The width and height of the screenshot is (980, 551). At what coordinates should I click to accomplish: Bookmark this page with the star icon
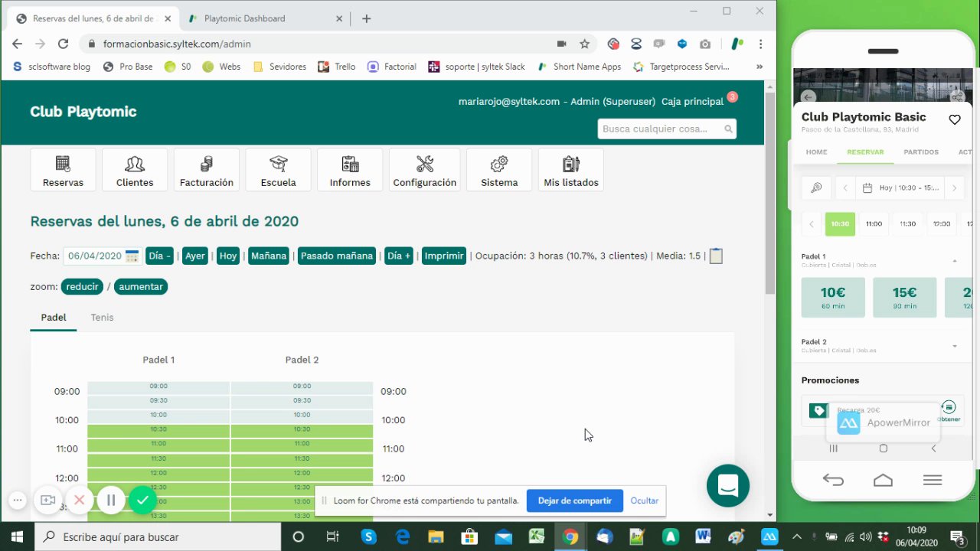(585, 44)
